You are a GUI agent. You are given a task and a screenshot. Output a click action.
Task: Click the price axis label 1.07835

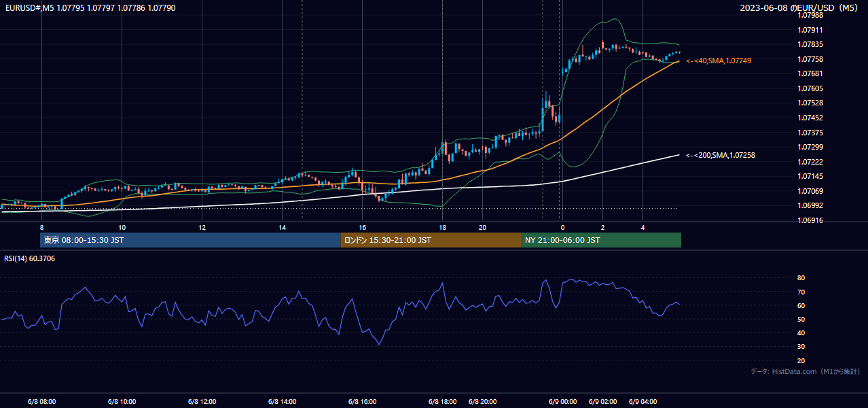pos(810,45)
